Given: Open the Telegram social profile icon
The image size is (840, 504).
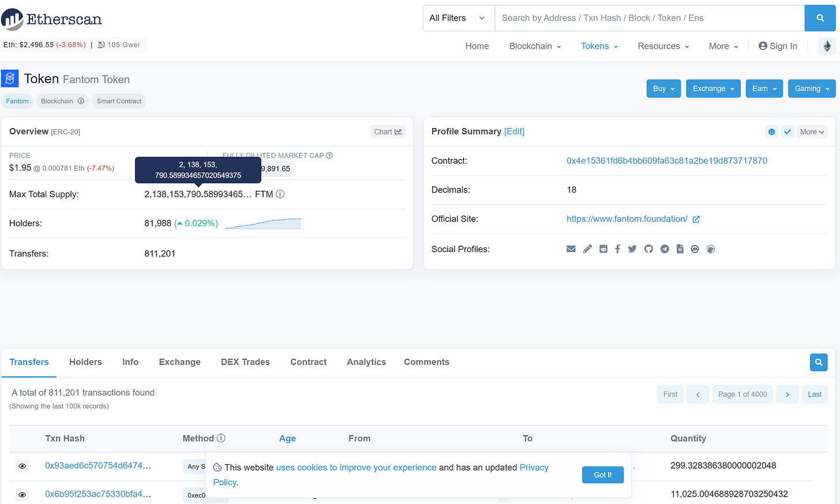Looking at the screenshot, I should [665, 249].
